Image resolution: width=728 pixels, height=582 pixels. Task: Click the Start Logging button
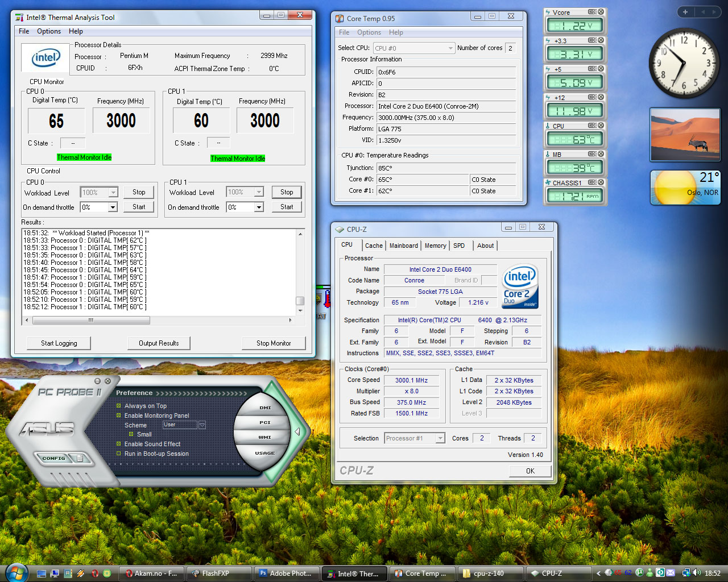[59, 343]
